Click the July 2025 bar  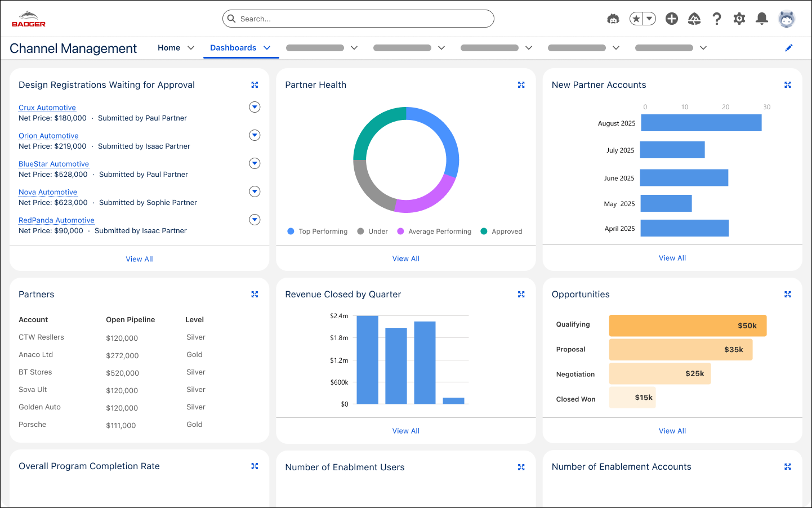coord(672,150)
